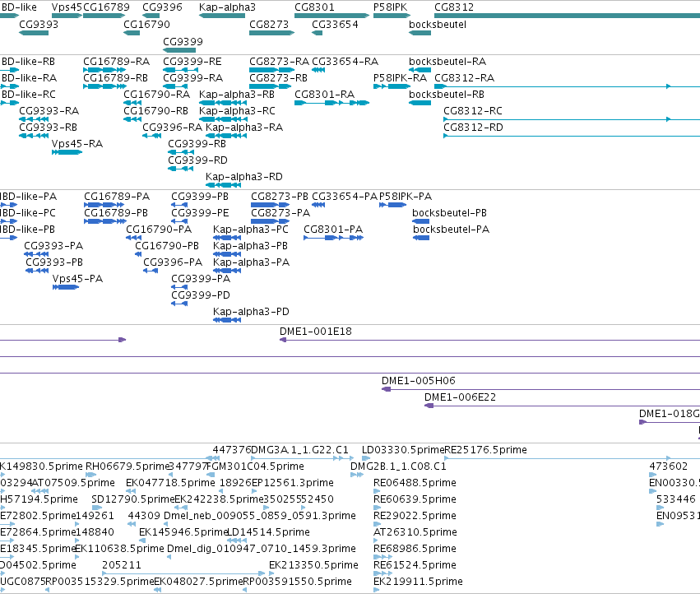This screenshot has height=594, width=700.
Task: Open EST RE68986.5prime
Action: click(x=415, y=549)
